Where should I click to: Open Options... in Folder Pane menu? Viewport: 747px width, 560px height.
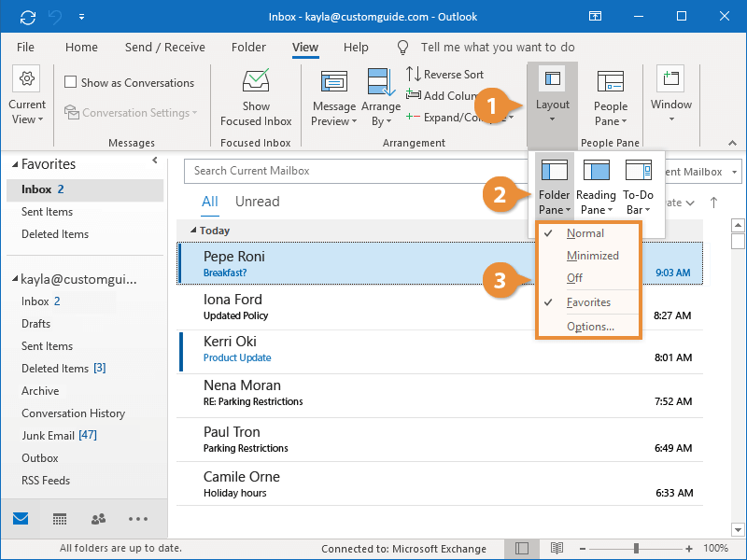tap(589, 327)
